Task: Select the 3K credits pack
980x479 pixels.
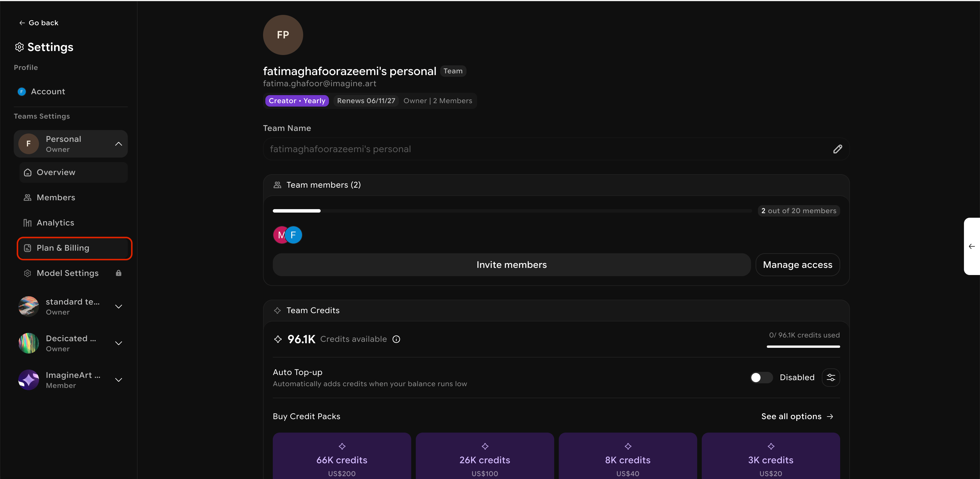Action: coord(771,456)
